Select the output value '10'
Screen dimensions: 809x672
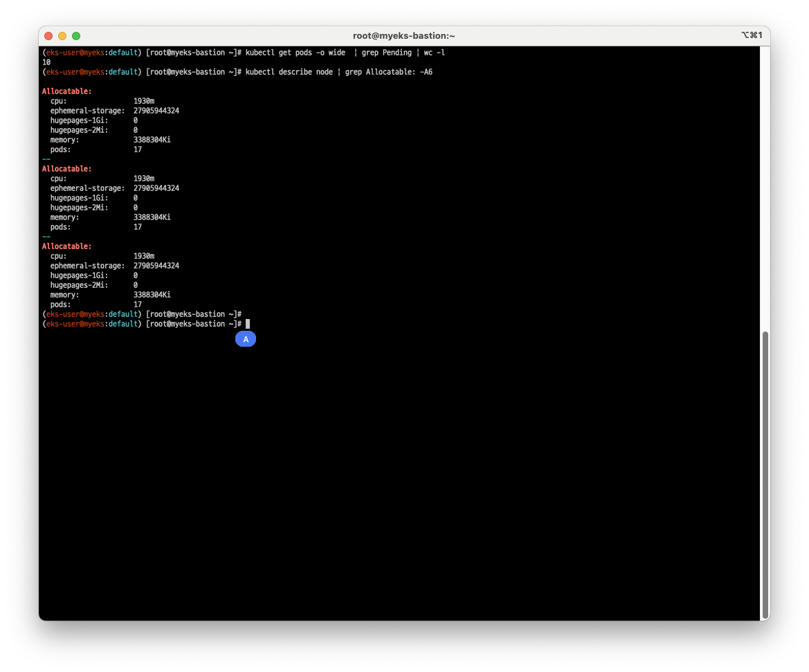point(46,62)
